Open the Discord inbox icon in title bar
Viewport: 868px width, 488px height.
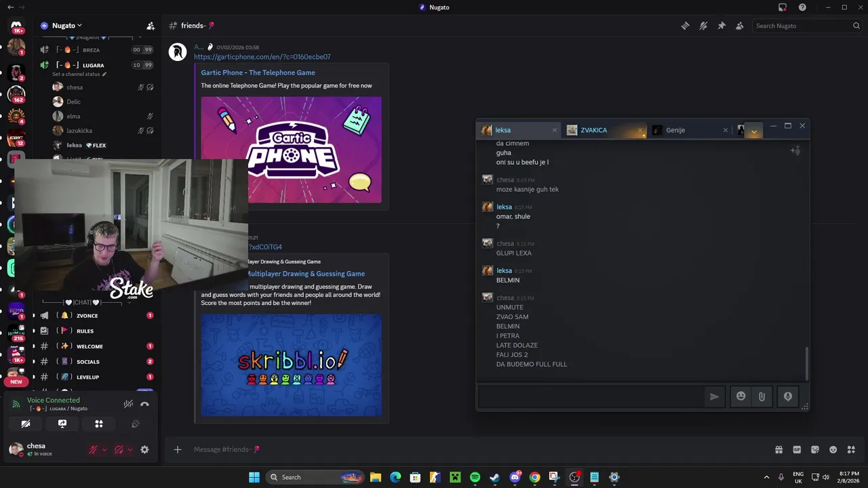click(x=783, y=7)
